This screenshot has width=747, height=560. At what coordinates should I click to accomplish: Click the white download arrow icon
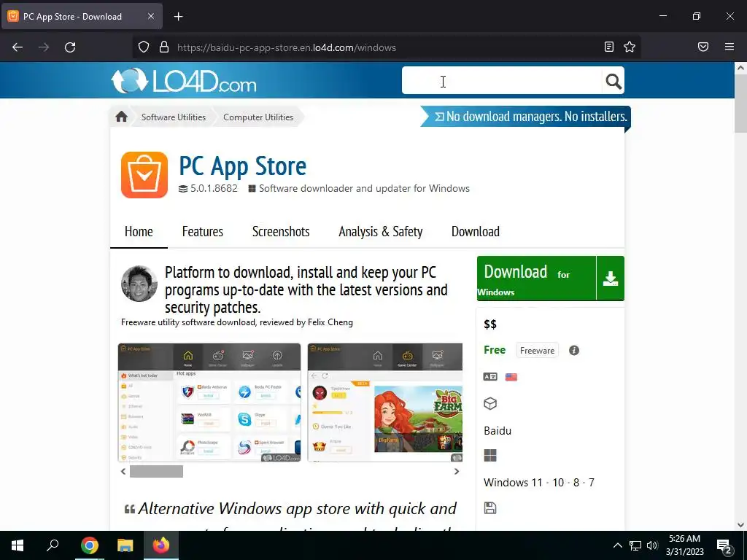click(x=611, y=278)
